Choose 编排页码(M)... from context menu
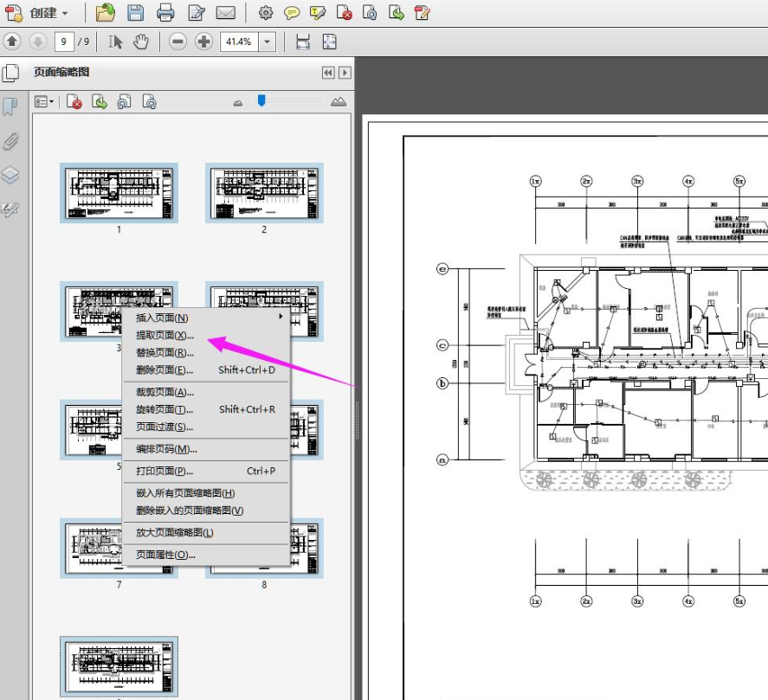 tap(206, 449)
